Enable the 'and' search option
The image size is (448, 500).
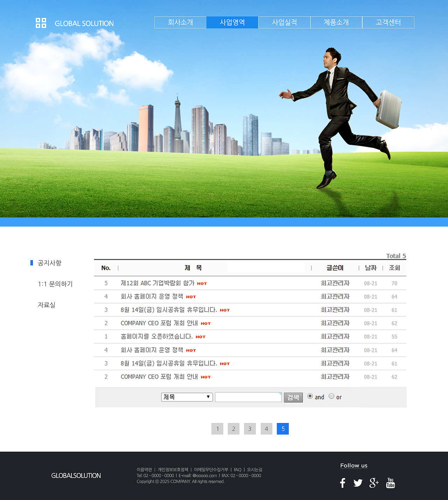(310, 396)
